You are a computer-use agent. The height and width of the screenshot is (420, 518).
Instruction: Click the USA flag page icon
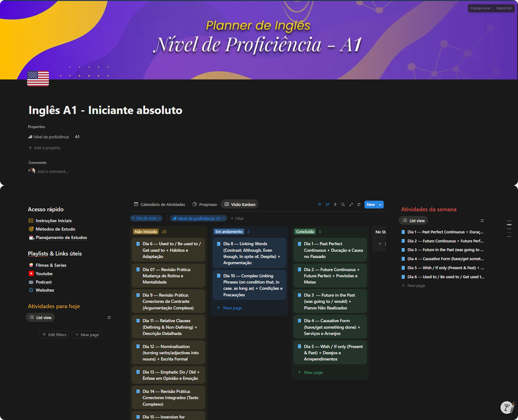pyautogui.click(x=38, y=79)
